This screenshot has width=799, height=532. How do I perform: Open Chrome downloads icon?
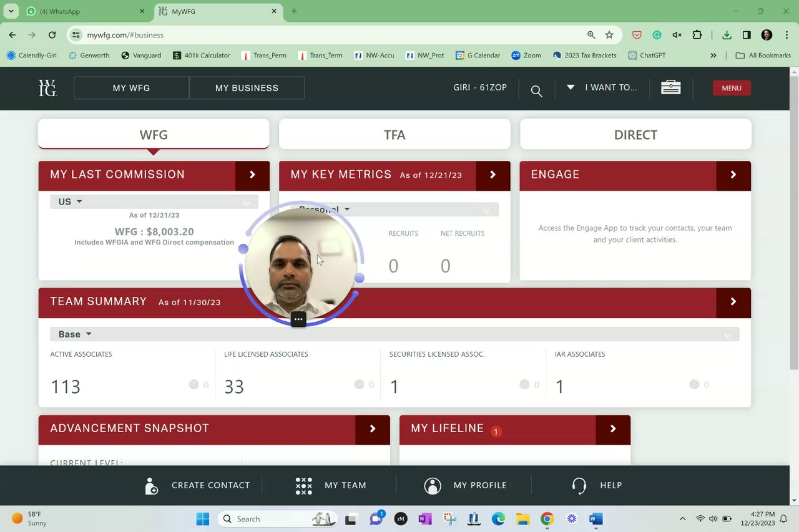(727, 35)
